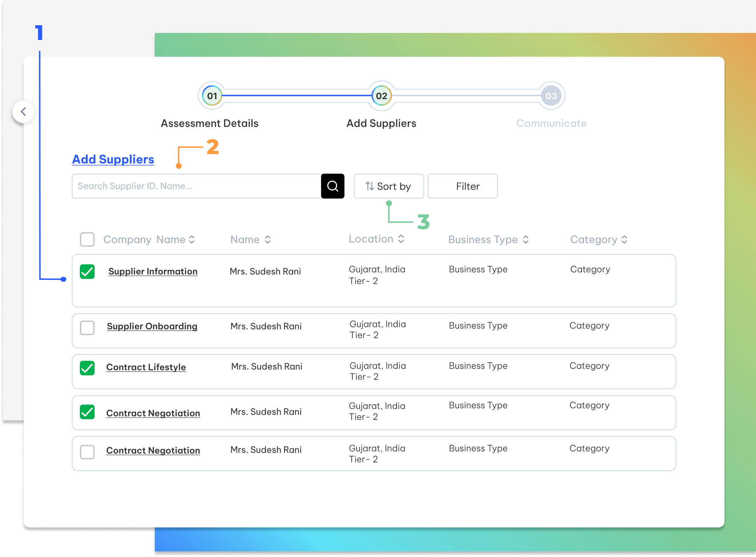This screenshot has width=756, height=557.
Task: Toggle sort arrows on Location column
Action: 401,239
